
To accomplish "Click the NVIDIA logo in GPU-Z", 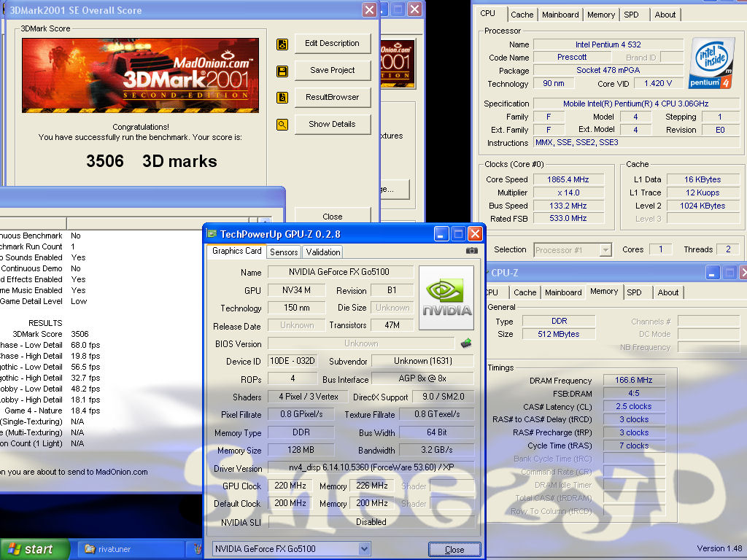I will click(446, 297).
